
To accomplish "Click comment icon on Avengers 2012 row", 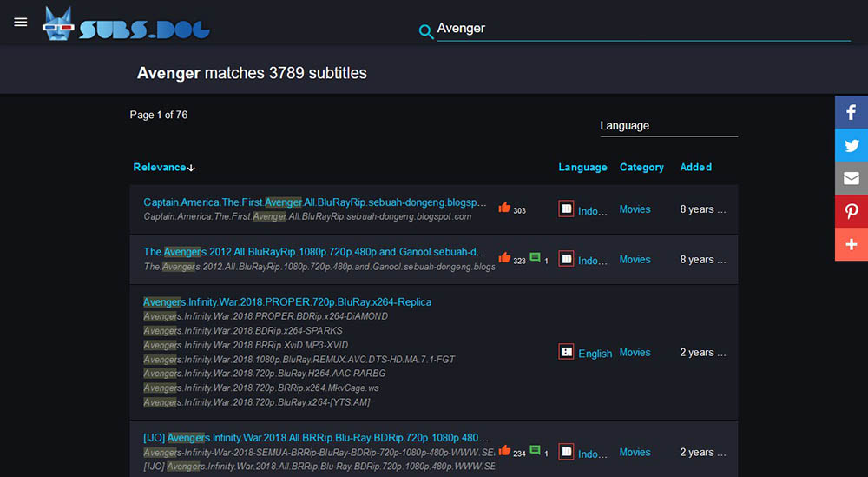I will coord(536,257).
